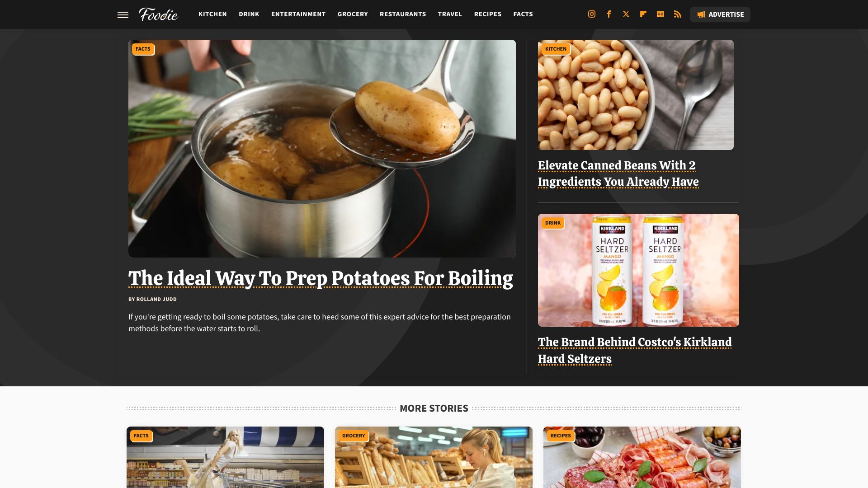Open the Drink navigation link

(249, 14)
